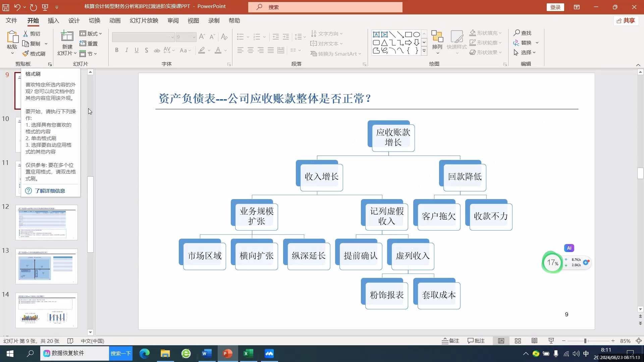Viewport: 644px width, 362px height.
Task: Switch to the 插入 ribbon tab
Action: (53, 20)
